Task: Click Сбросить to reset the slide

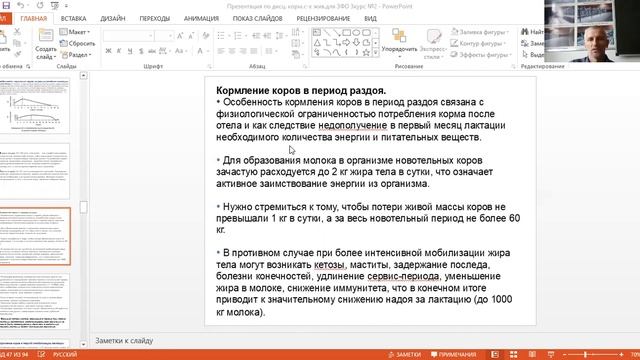Action: [x=78, y=43]
